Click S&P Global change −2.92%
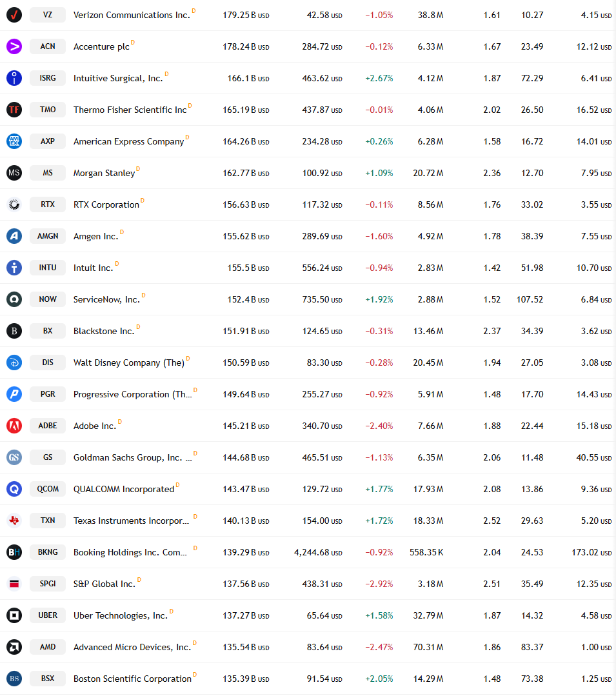Viewport: 616px width, 696px height. [379, 584]
